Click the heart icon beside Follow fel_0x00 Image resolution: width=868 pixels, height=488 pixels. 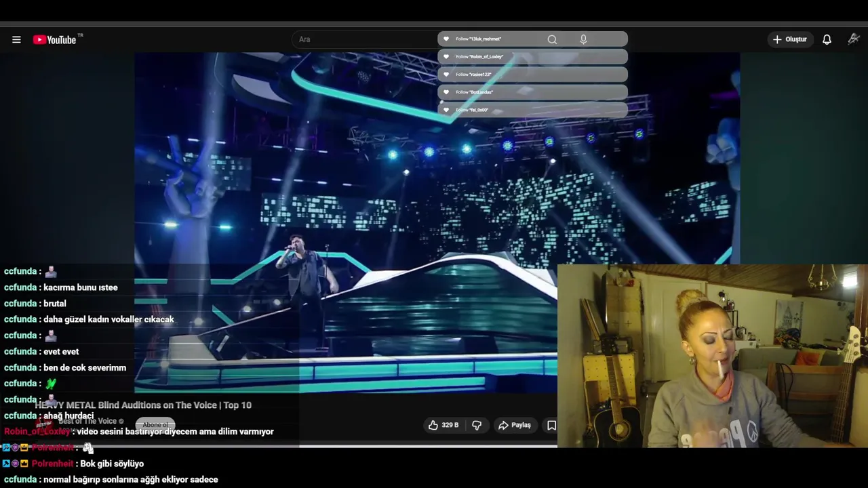[x=446, y=110]
